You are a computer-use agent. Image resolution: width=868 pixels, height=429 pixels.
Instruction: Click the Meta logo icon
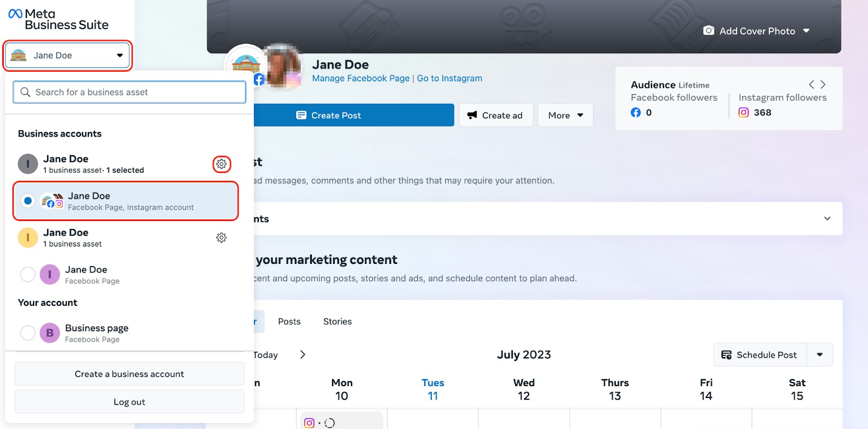point(15,14)
